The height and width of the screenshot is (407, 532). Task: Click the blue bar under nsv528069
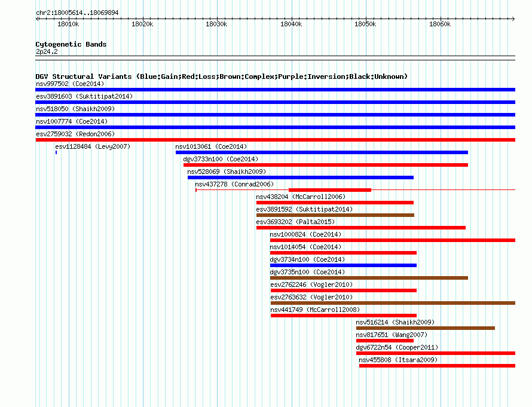pos(301,178)
